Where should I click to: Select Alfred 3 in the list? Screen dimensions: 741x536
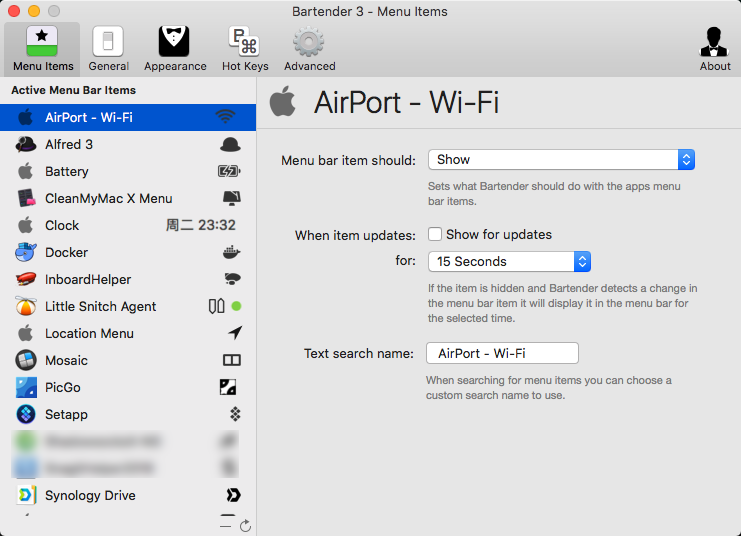(x=128, y=144)
